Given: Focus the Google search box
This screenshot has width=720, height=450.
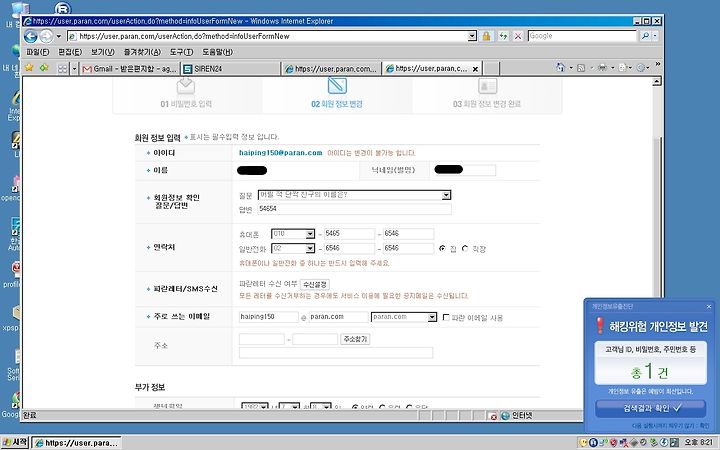Looking at the screenshot, I should coord(582,36).
